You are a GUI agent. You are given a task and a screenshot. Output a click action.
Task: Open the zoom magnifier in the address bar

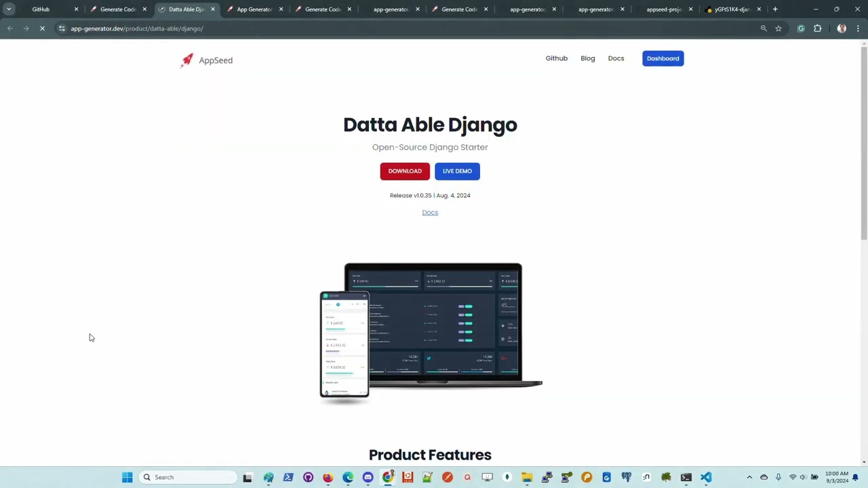tap(764, 28)
